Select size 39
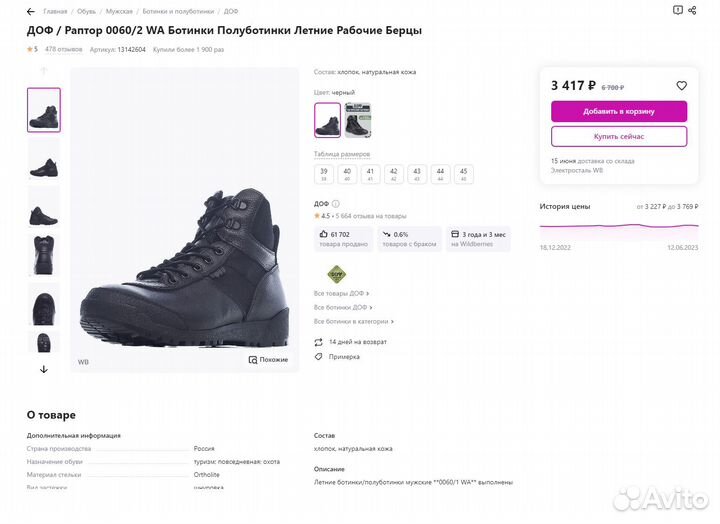720x524 pixels. pos(323,174)
